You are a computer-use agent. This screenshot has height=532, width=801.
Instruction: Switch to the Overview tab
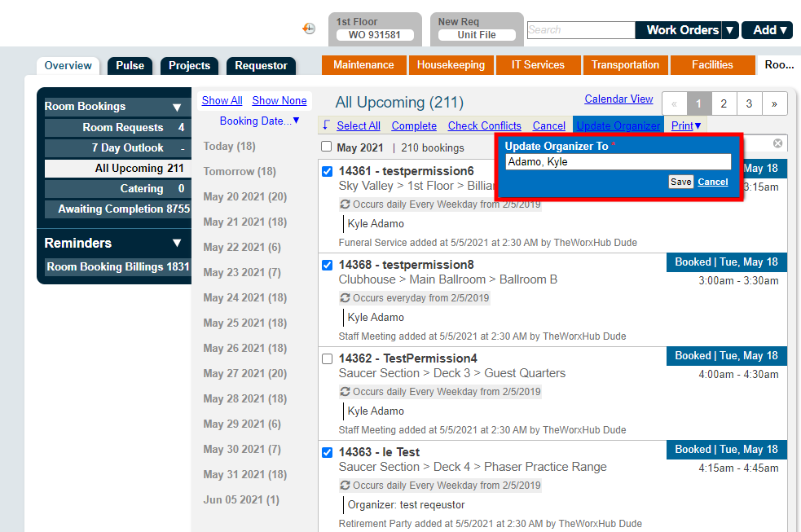68,65
